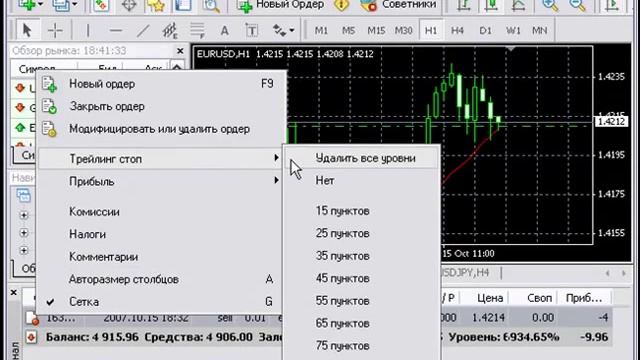Click the 1.4214 price cell

(489, 318)
